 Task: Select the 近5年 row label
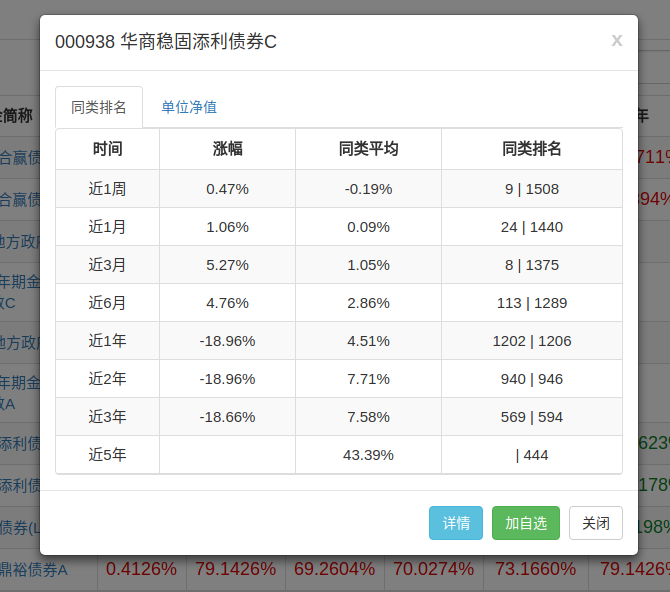[x=107, y=455]
